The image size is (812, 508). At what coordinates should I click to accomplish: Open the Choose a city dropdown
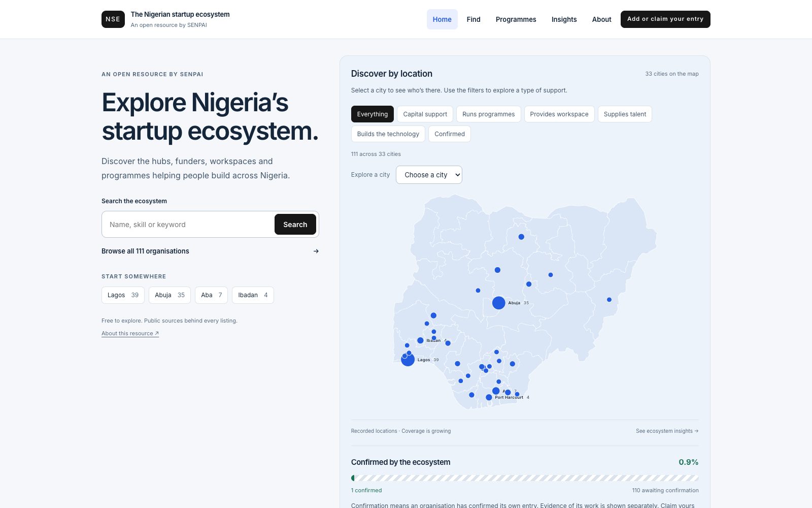point(429,175)
